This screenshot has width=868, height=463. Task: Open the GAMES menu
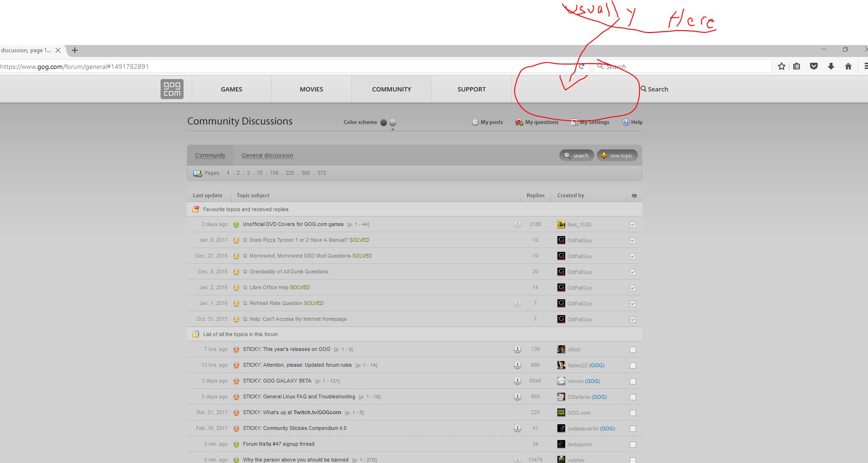231,89
